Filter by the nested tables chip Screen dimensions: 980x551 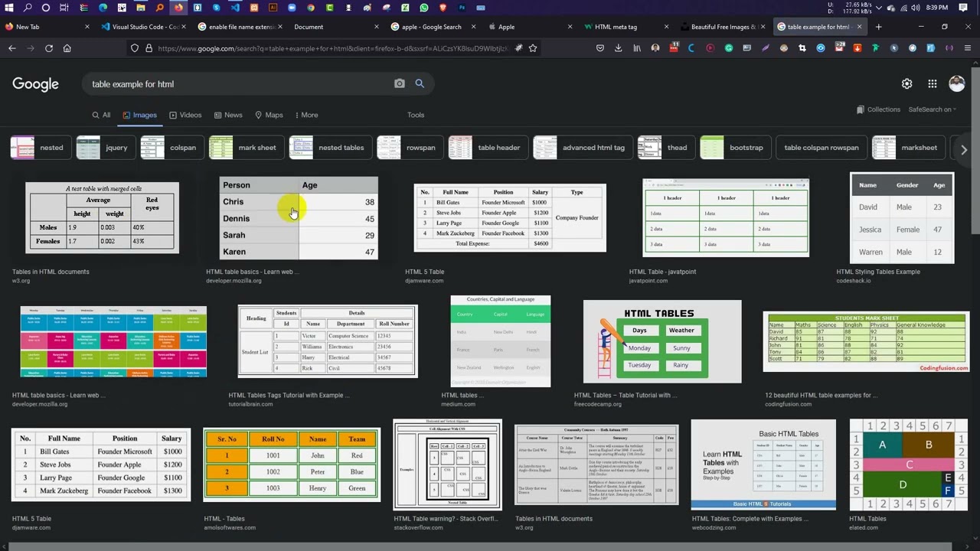[x=332, y=148]
